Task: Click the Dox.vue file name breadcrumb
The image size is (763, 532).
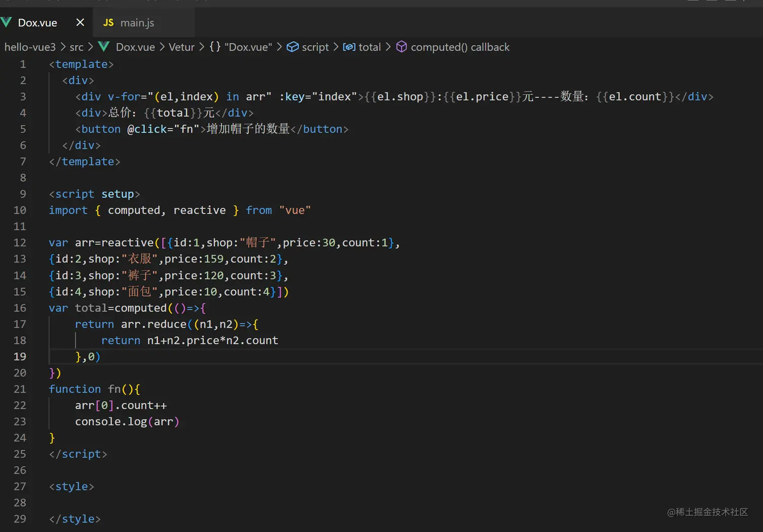Action: pyautogui.click(x=135, y=47)
